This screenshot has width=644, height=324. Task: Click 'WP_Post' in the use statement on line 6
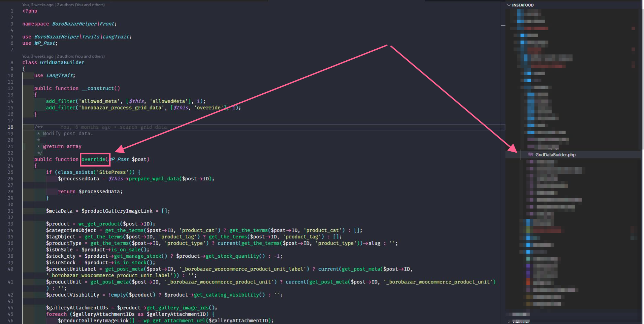pos(44,43)
